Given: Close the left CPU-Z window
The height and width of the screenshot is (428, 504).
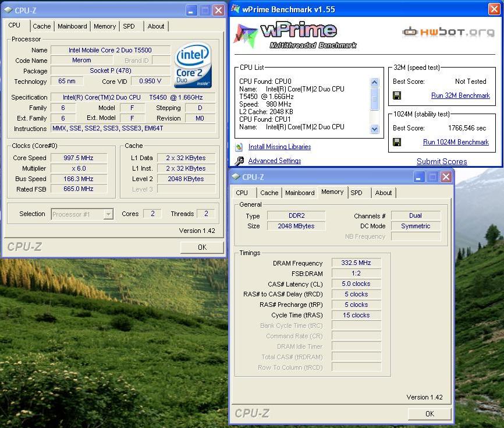Looking at the screenshot, I should tap(219, 10).
